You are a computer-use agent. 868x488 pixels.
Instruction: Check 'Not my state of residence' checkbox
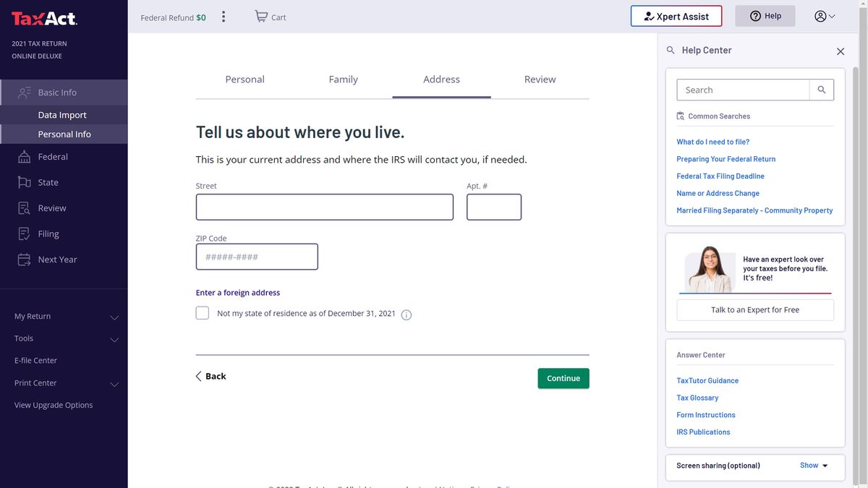click(202, 313)
